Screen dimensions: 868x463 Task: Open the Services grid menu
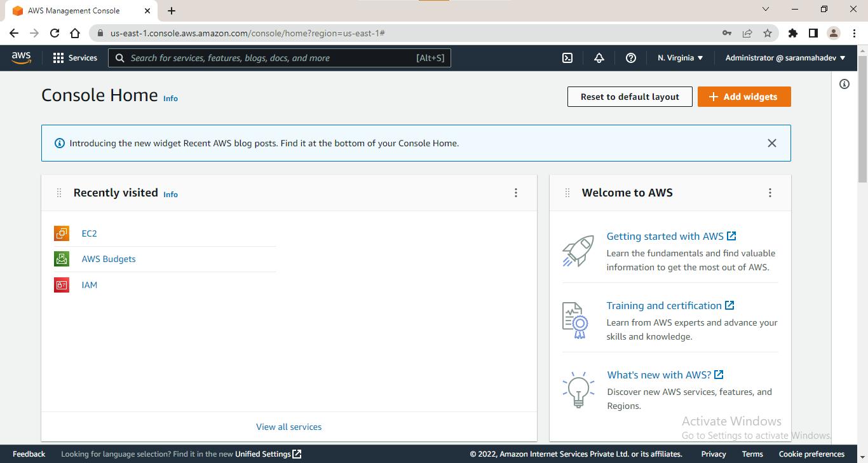tap(58, 58)
